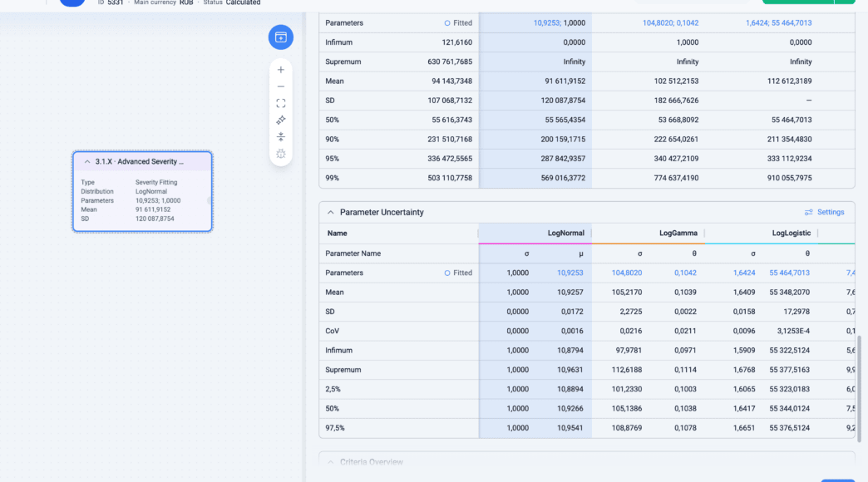The height and width of the screenshot is (482, 868).
Task: Select the LogLogistic column header
Action: tap(791, 234)
